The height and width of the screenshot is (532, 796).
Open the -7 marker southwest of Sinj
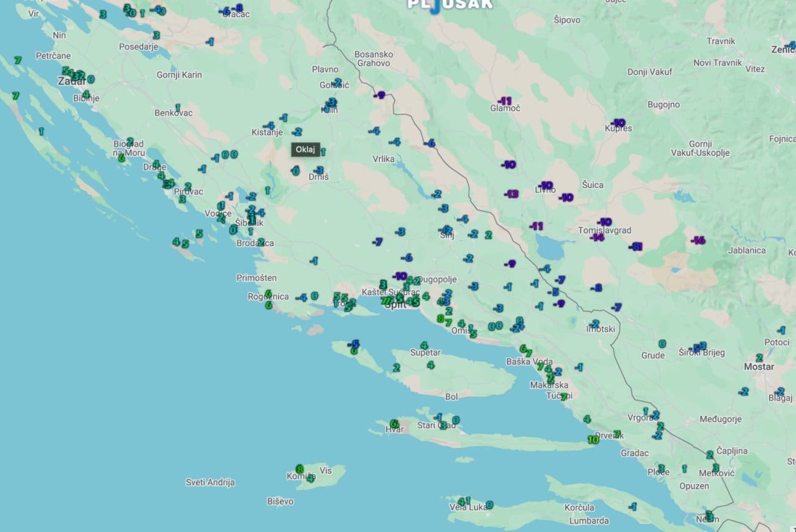pos(378,242)
